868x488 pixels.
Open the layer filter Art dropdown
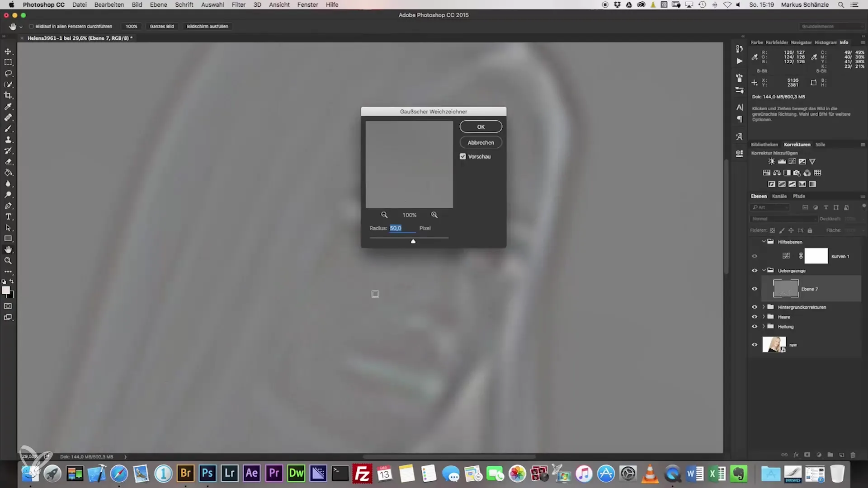click(x=770, y=207)
